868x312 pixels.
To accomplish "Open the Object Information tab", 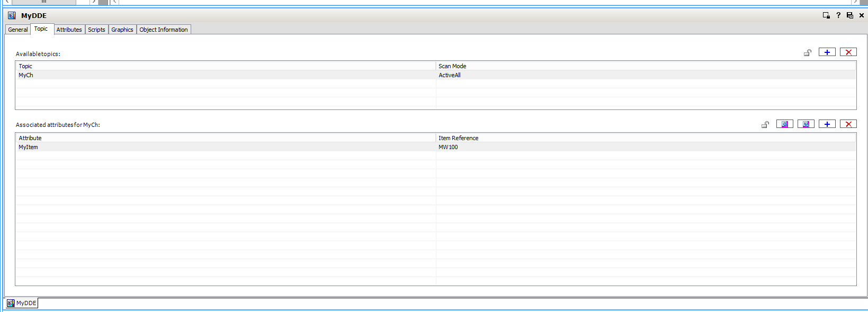I will point(164,30).
